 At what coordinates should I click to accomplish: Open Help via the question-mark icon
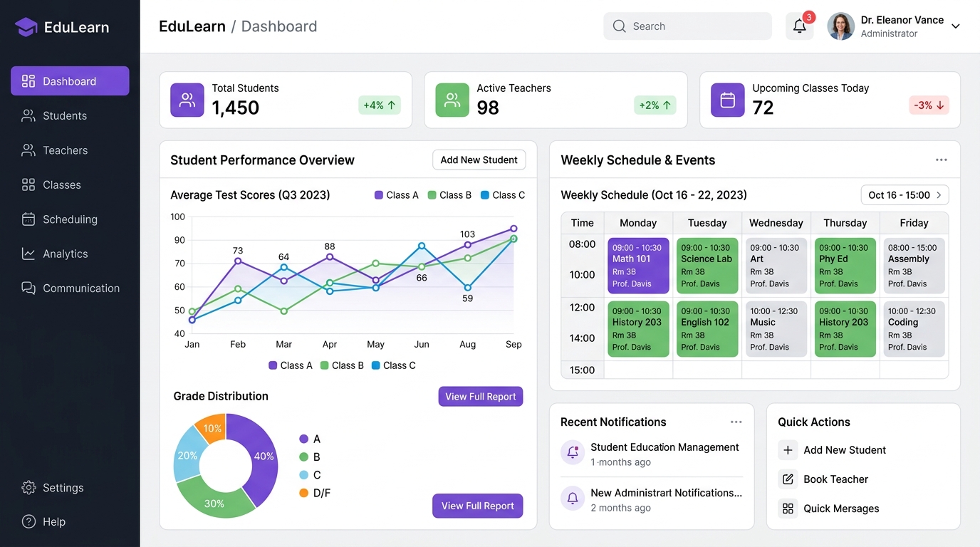[x=28, y=521]
